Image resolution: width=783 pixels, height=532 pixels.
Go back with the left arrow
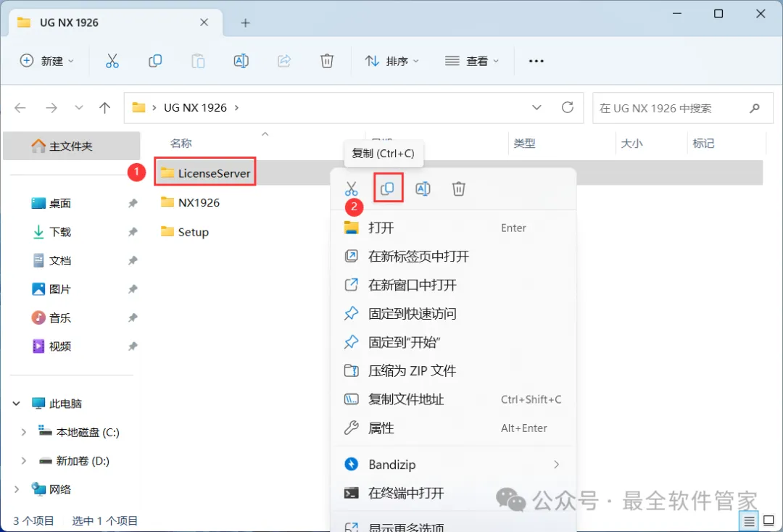pyautogui.click(x=20, y=107)
